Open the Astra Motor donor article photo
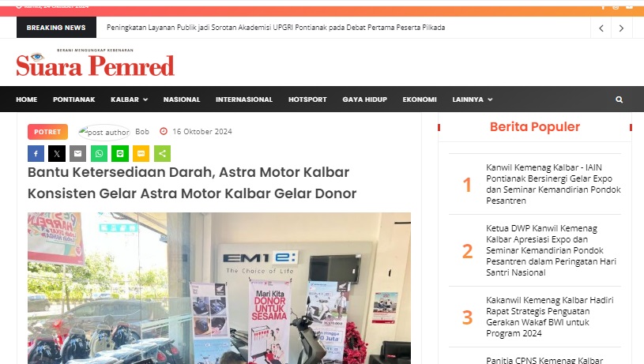Image resolution: width=644 pixels, height=364 pixels. tap(219, 288)
